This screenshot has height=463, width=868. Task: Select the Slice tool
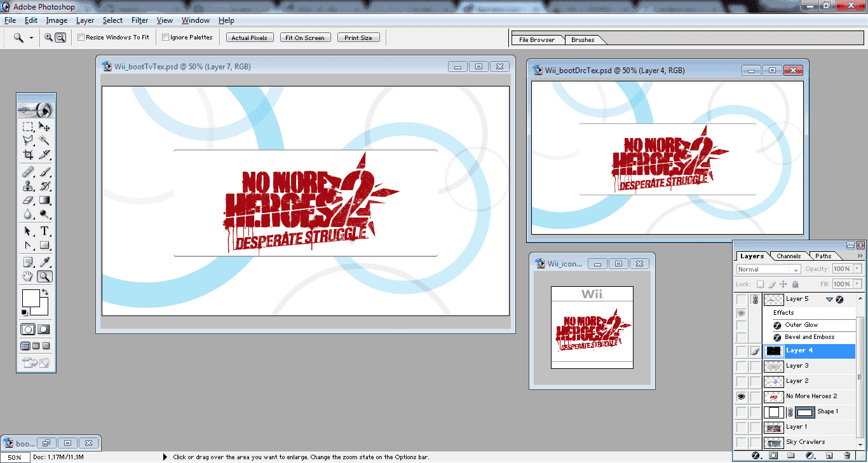tap(44, 154)
